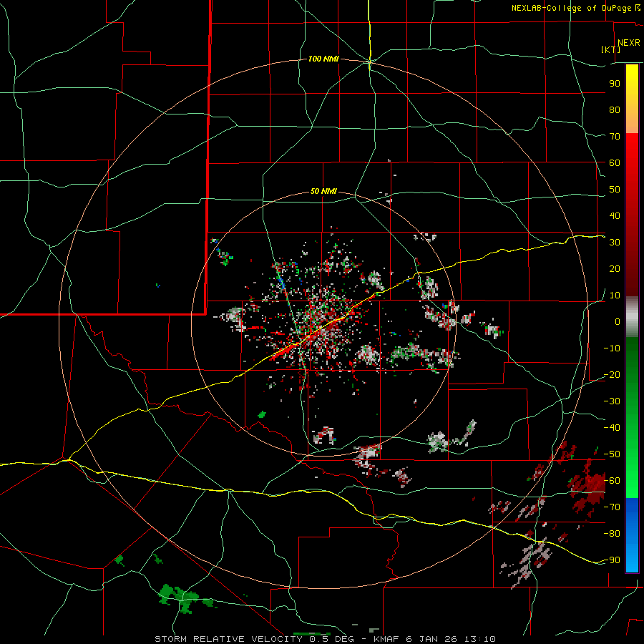Click the 100 NMI range ring label
The width and height of the screenshot is (644, 644).
[323, 59]
